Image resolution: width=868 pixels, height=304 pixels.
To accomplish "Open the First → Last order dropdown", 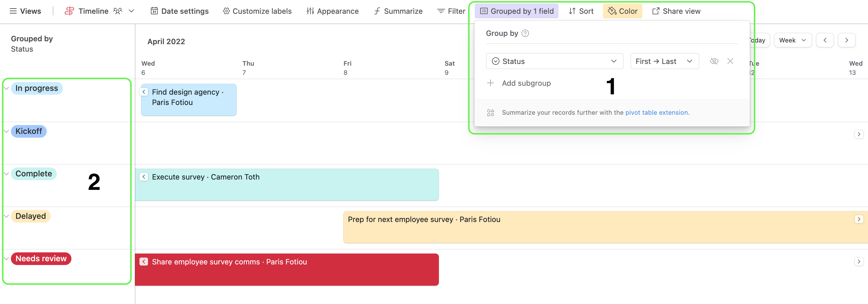I will point(664,61).
